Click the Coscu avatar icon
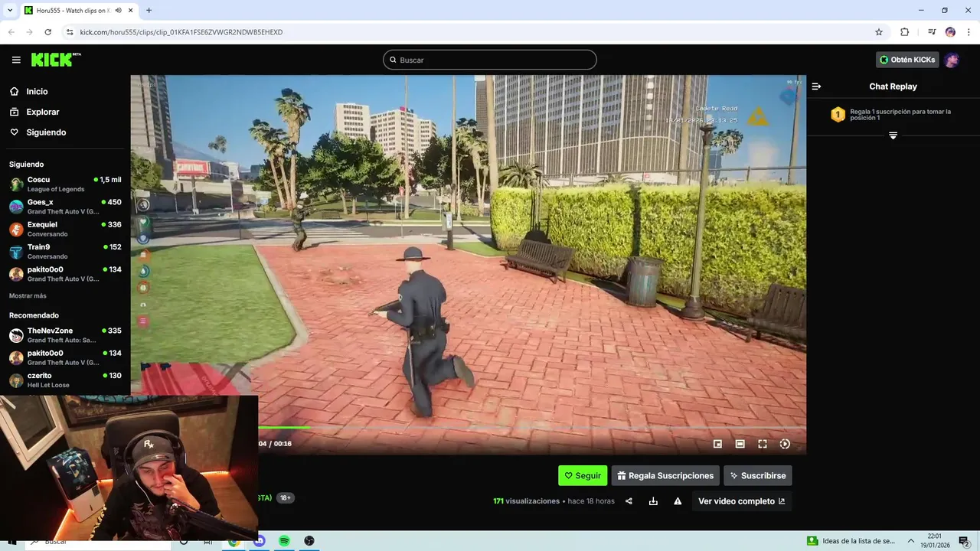 coord(16,184)
